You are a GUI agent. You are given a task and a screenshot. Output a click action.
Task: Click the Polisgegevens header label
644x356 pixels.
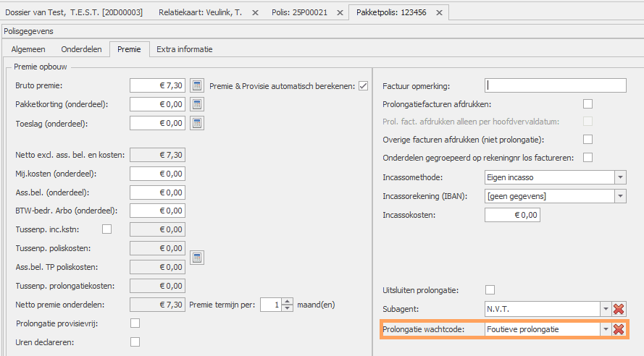29,31
